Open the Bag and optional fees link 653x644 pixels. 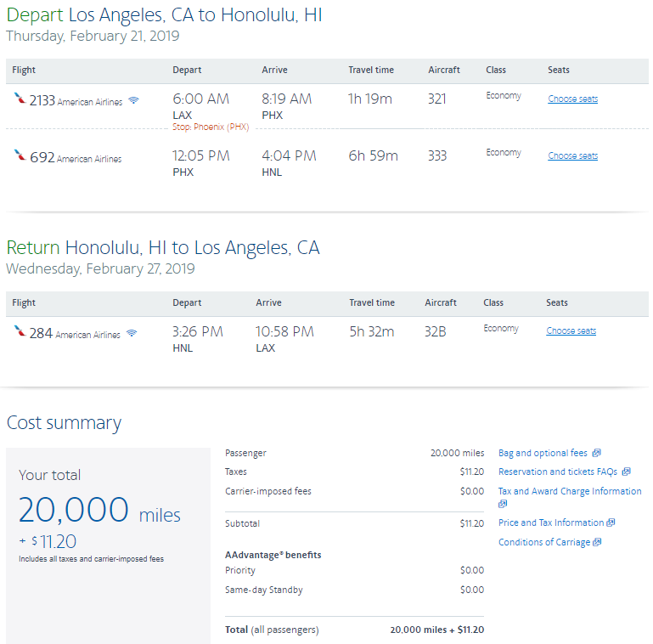pos(543,453)
